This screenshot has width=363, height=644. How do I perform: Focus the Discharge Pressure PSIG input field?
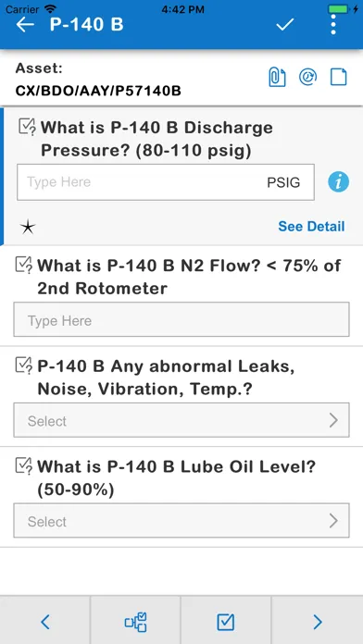coord(166,182)
